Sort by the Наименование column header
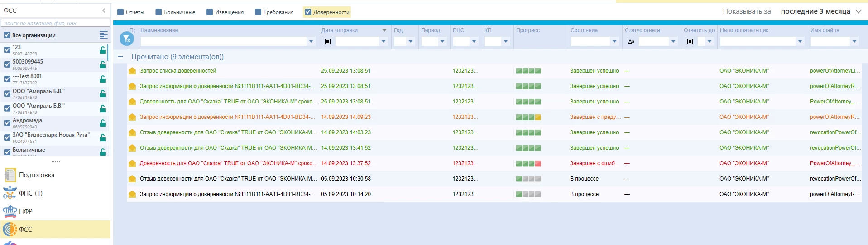This screenshot has width=868, height=245. click(159, 30)
